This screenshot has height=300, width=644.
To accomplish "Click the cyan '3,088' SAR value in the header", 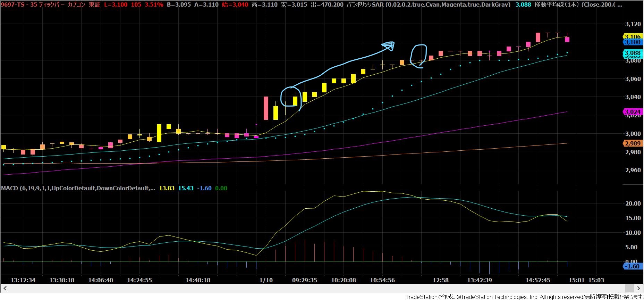I will point(523,5).
